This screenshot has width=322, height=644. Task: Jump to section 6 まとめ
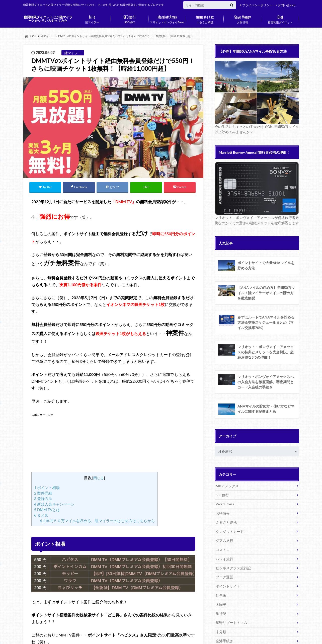[41, 515]
